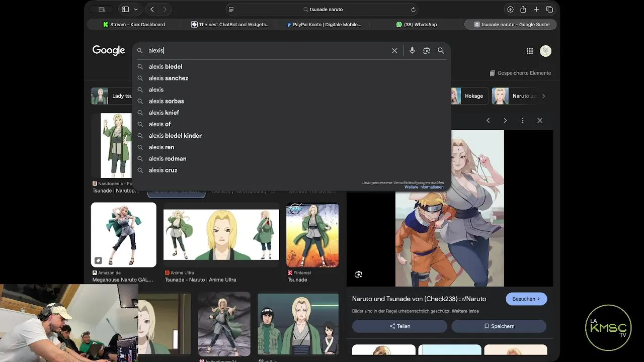Click Unangemessene Vervollständigungen melden link
This screenshot has height=362, width=644.
403,183
